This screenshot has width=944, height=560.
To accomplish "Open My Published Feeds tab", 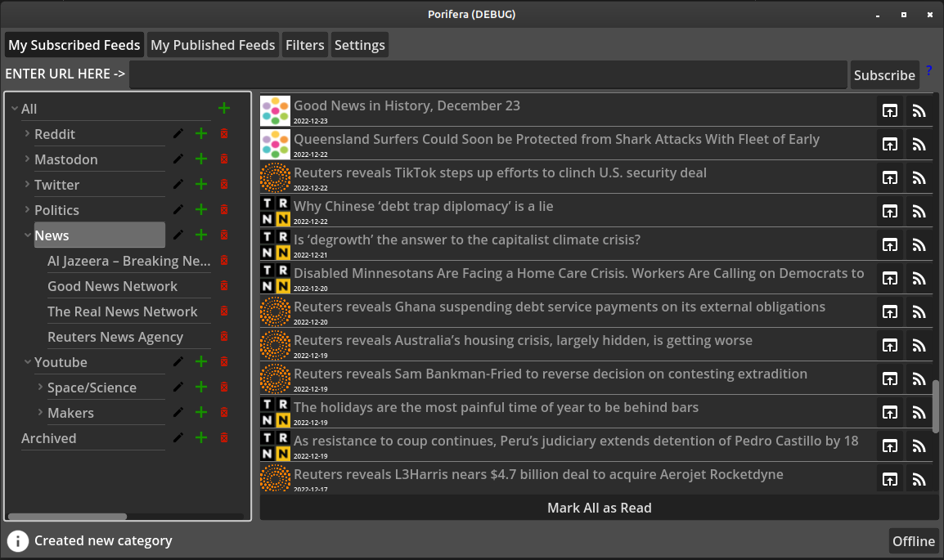I will pos(213,45).
